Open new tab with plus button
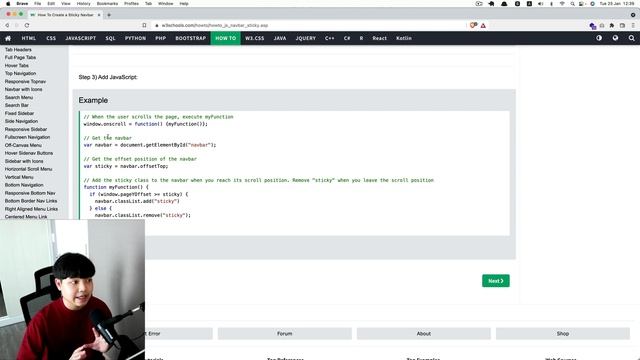Image resolution: width=640 pixels, height=360 pixels. coord(109,15)
